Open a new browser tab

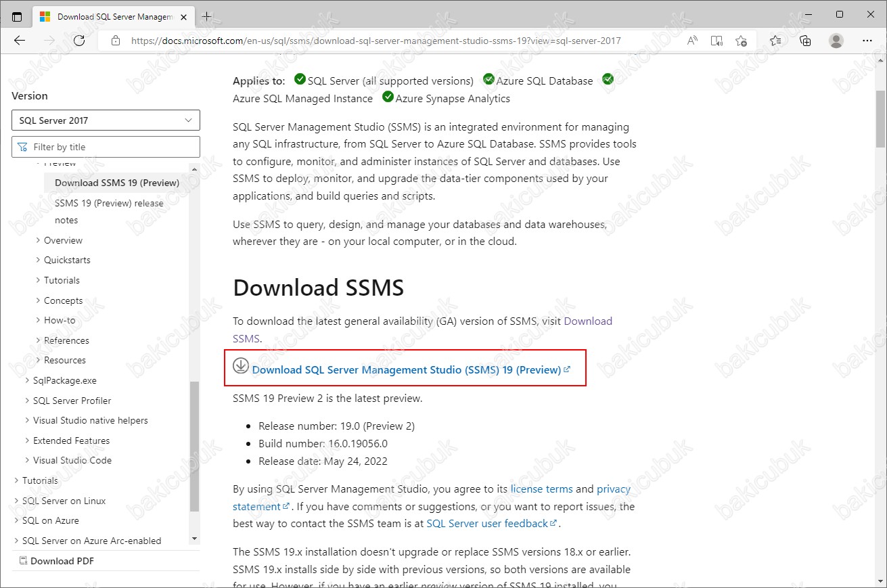[x=207, y=16]
